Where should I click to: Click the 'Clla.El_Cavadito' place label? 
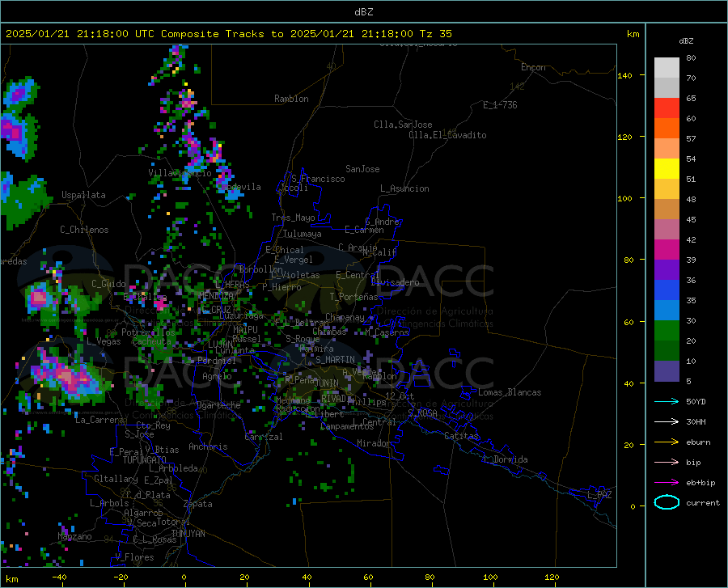pyautogui.click(x=447, y=135)
